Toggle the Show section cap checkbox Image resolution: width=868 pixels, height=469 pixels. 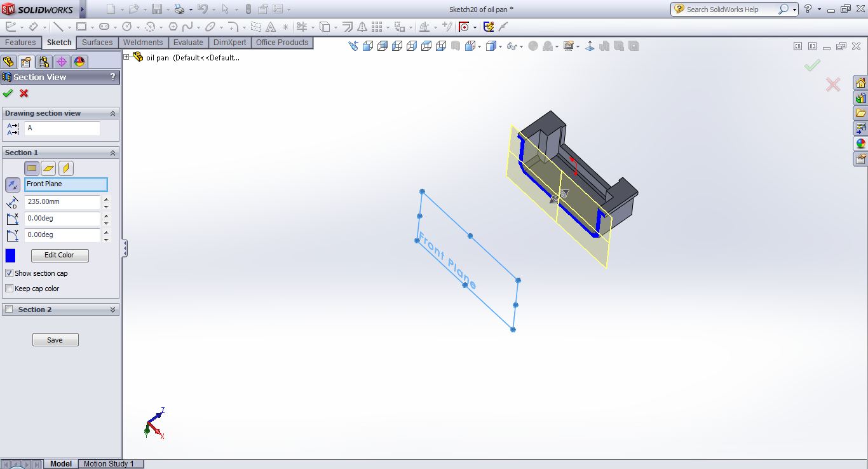pos(9,273)
